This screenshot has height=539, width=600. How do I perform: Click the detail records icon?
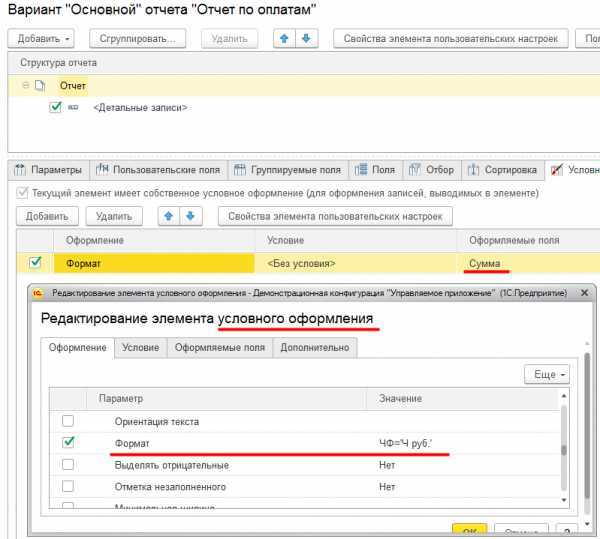(x=73, y=107)
